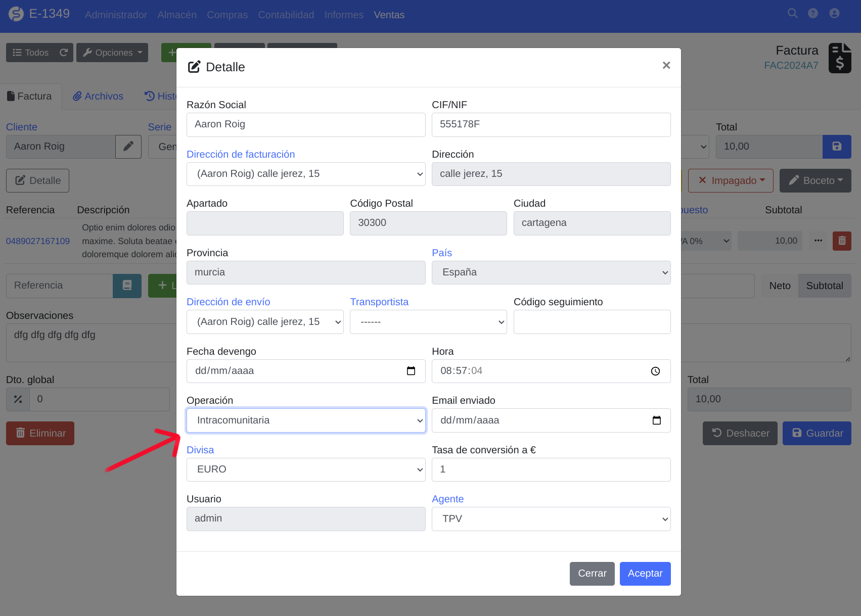The image size is (861, 616).
Task: Click the Dto. global value field
Action: coord(100,399)
